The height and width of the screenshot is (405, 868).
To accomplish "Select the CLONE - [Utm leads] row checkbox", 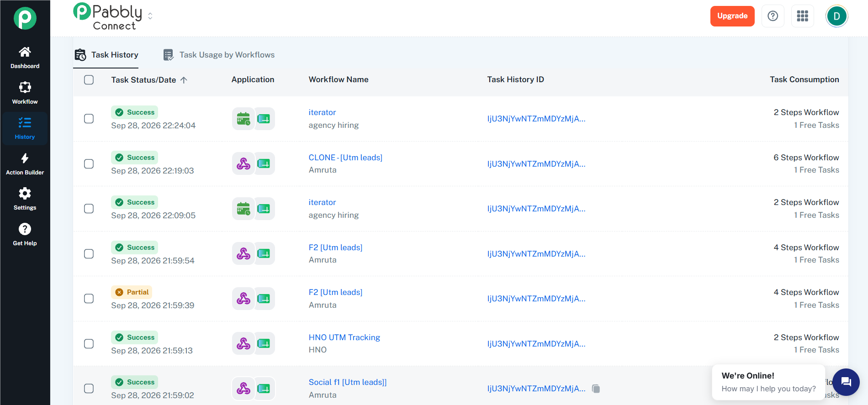I will 89,164.
